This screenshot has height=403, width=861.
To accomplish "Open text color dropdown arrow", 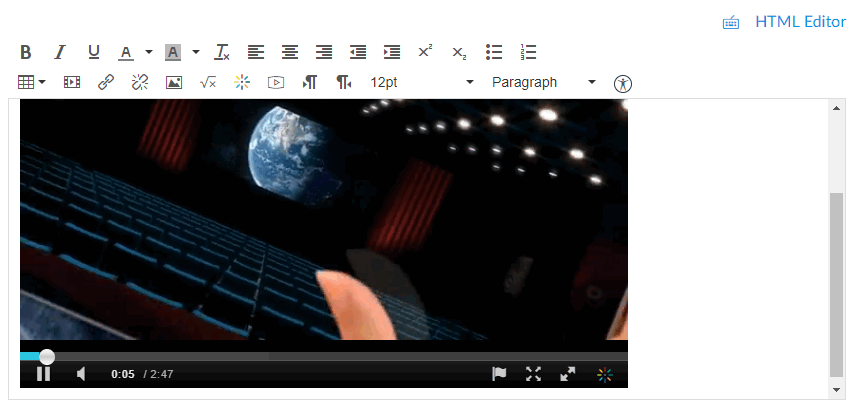I will pyautogui.click(x=149, y=53).
